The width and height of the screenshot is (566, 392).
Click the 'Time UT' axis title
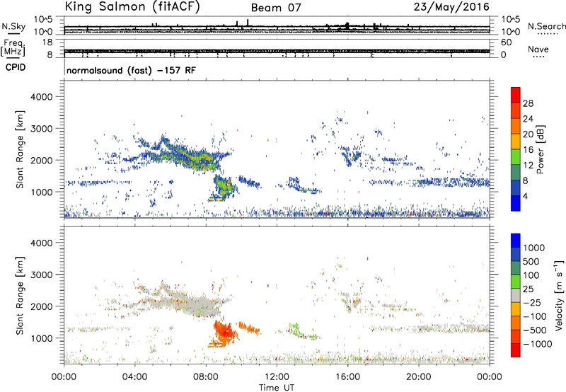coord(277,388)
